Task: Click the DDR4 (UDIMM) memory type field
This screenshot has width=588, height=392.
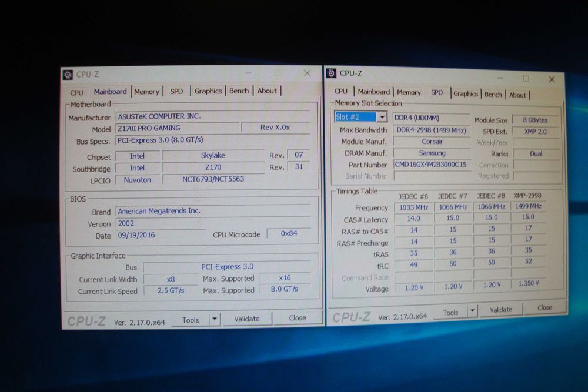Action: tap(431, 118)
